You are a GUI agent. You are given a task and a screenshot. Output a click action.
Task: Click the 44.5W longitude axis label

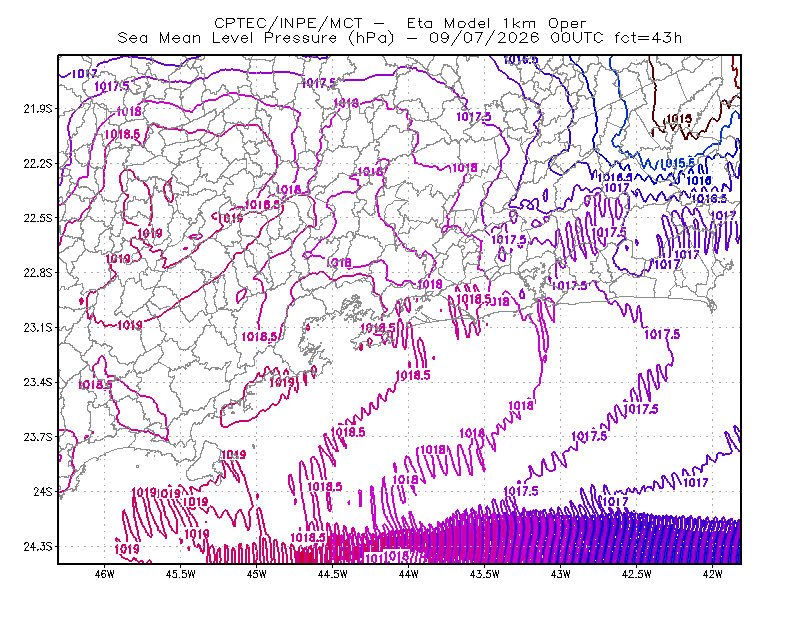click(x=332, y=574)
